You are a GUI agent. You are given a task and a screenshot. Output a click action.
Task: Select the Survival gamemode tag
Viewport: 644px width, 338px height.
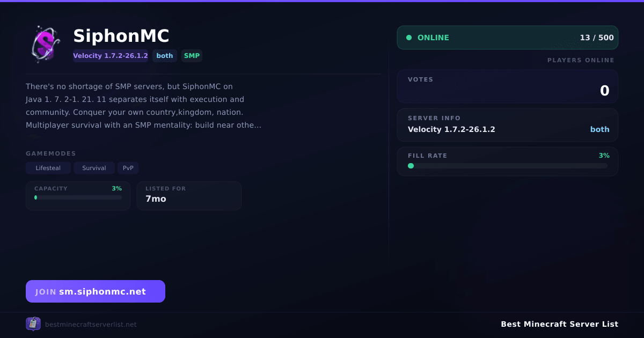[94, 168]
